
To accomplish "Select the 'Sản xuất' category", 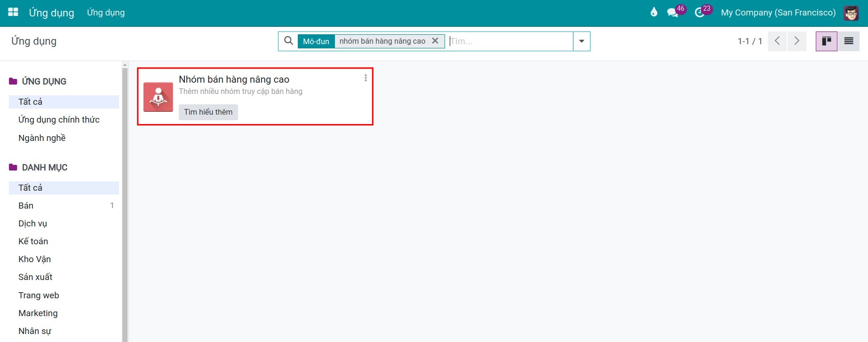I will click(64, 277).
